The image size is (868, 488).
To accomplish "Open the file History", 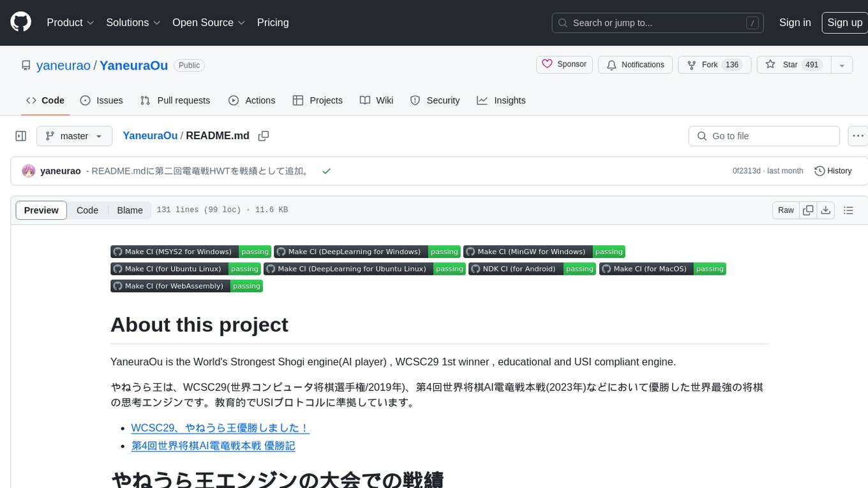I will pos(834,171).
